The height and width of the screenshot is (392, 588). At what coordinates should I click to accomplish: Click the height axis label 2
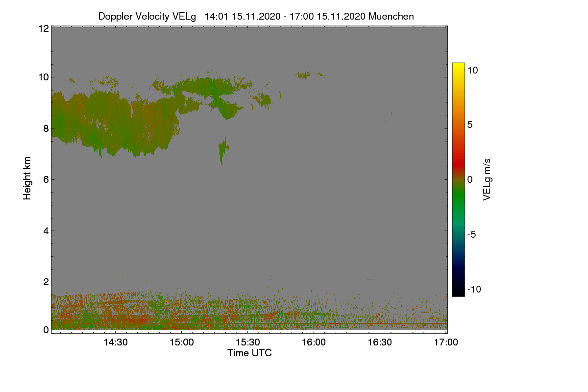(46, 282)
